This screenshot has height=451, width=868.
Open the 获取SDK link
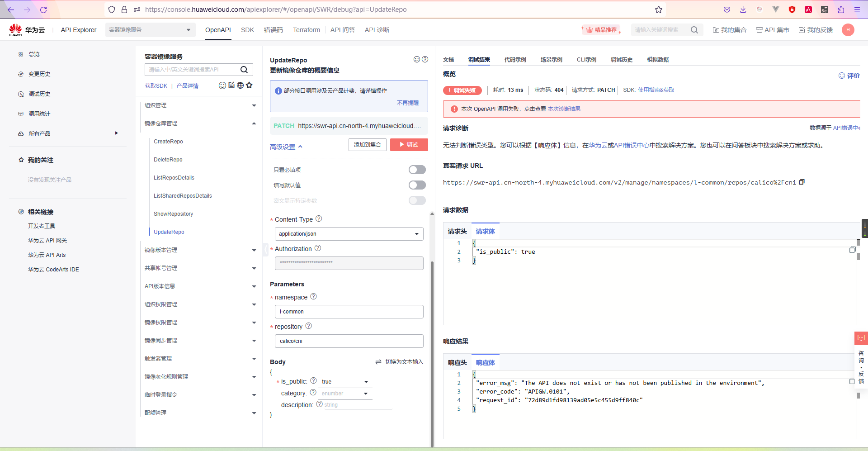[156, 86]
